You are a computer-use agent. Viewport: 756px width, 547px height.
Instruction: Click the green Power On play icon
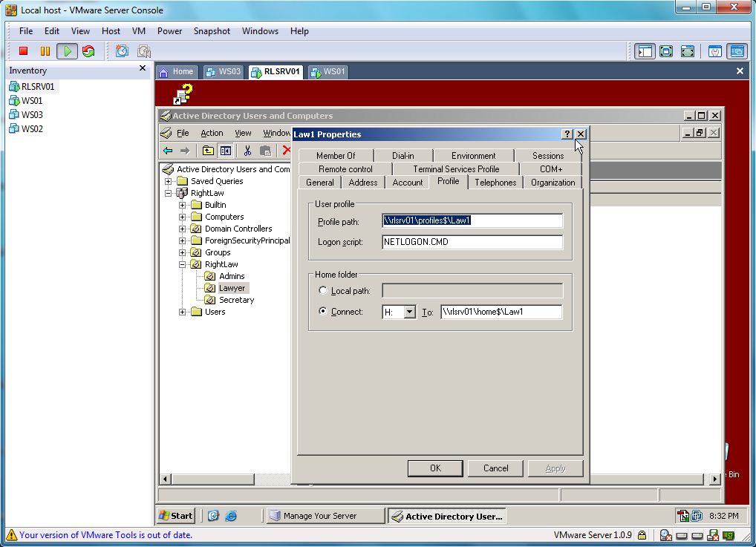[67, 51]
